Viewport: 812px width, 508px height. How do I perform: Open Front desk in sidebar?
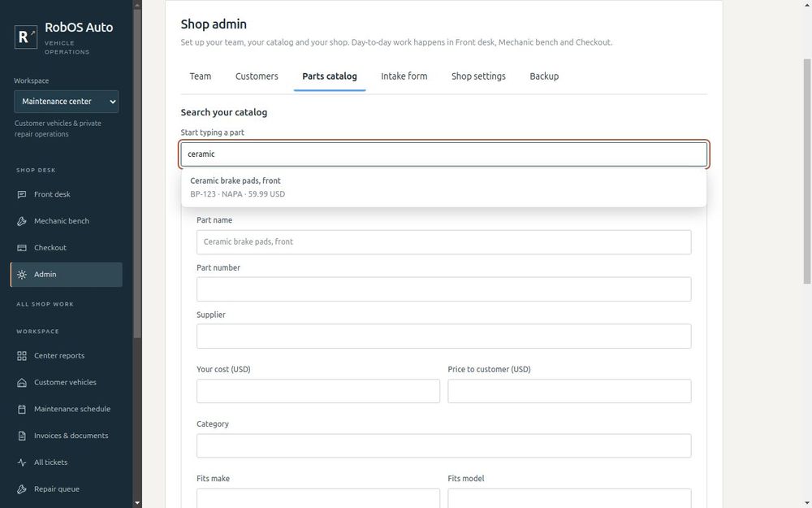[67, 194]
